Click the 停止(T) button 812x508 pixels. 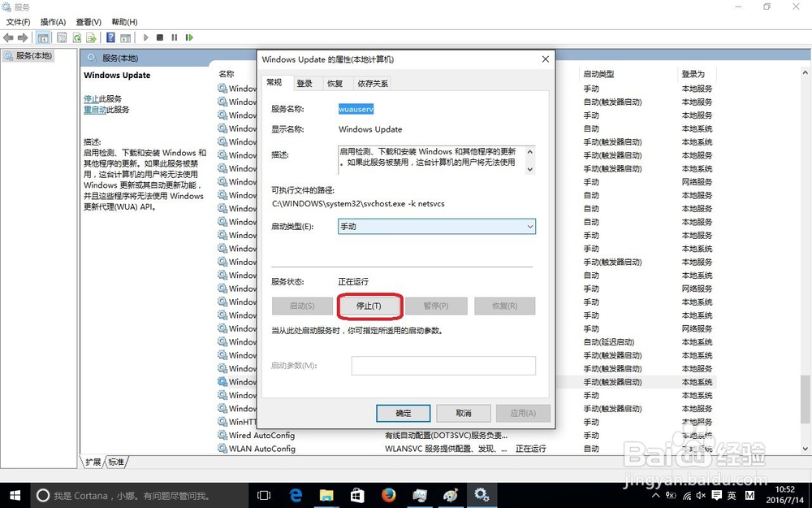pyautogui.click(x=369, y=306)
